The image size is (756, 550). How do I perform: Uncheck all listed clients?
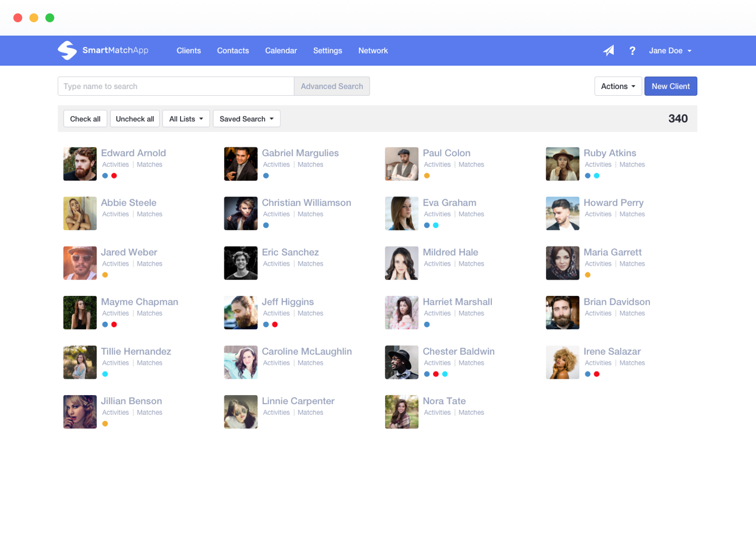click(135, 118)
